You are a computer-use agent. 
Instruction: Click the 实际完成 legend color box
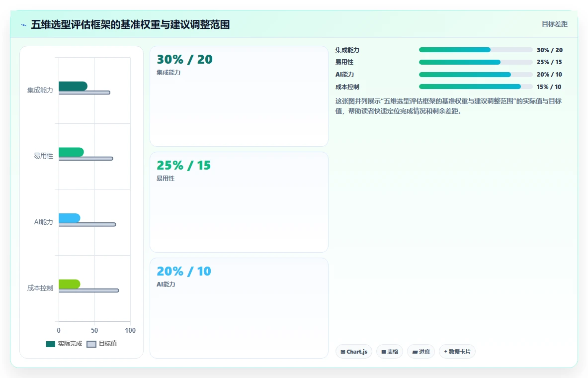(51, 344)
